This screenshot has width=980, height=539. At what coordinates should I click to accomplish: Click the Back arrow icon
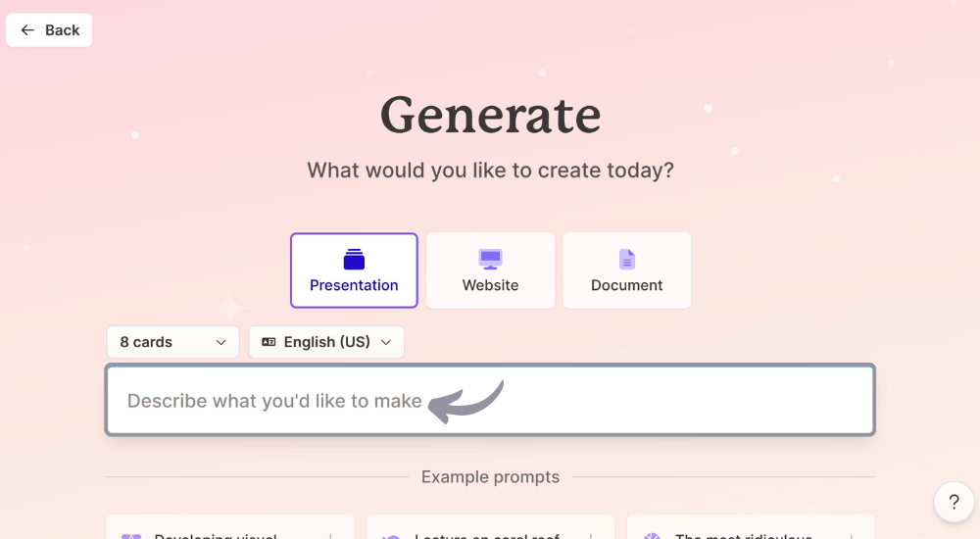point(27,30)
